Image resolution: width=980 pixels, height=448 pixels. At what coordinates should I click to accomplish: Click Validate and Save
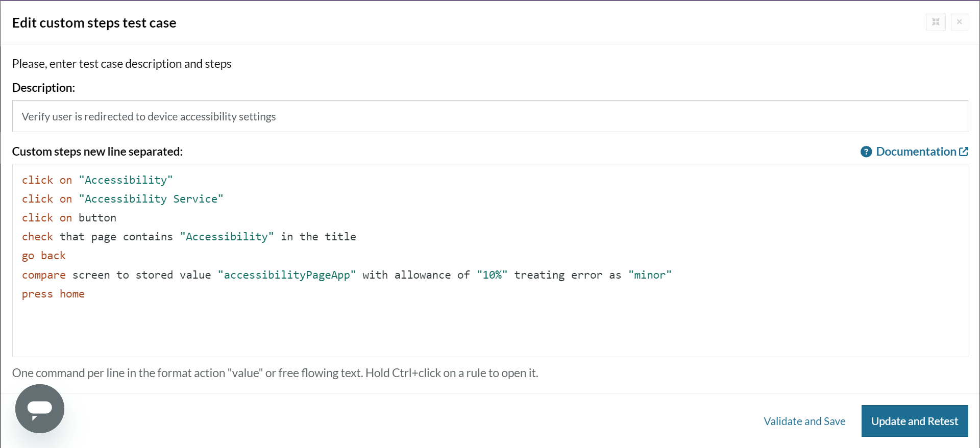pos(804,421)
